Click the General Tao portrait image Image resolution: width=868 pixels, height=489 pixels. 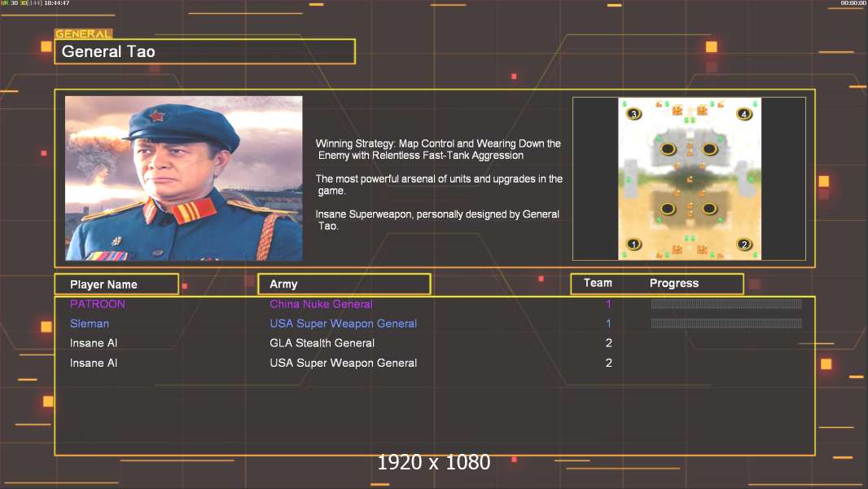(x=184, y=178)
